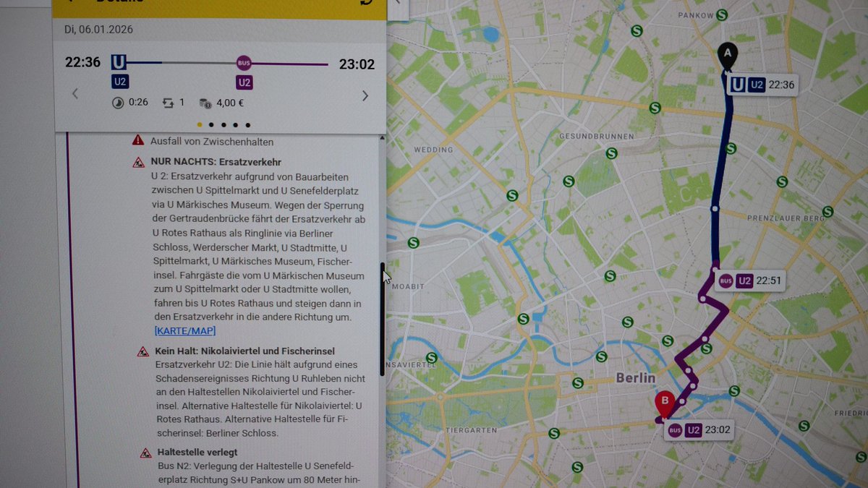Click the travel duration clock icon 0:26
Screen dimensions: 868x488
pos(118,103)
